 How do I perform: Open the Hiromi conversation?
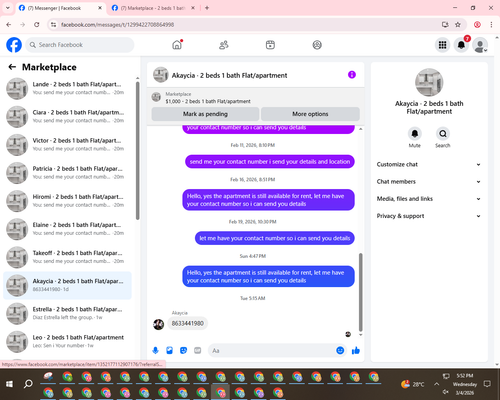67,201
